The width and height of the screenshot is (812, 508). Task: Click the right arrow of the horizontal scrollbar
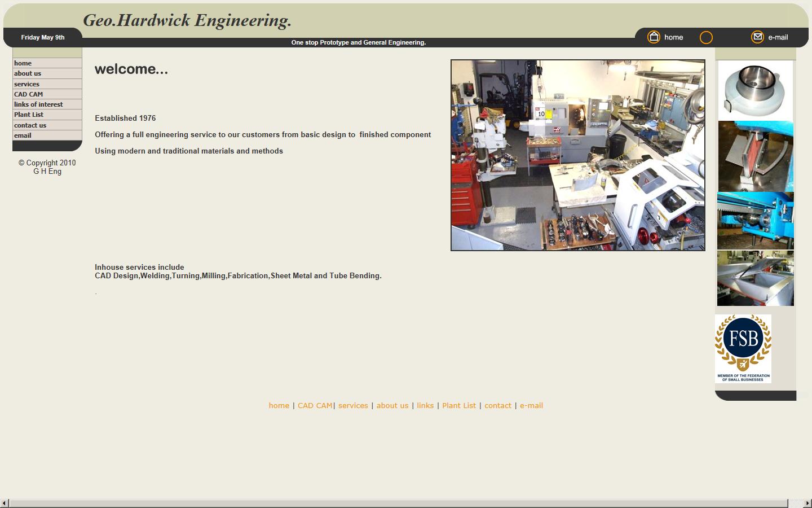[807, 502]
